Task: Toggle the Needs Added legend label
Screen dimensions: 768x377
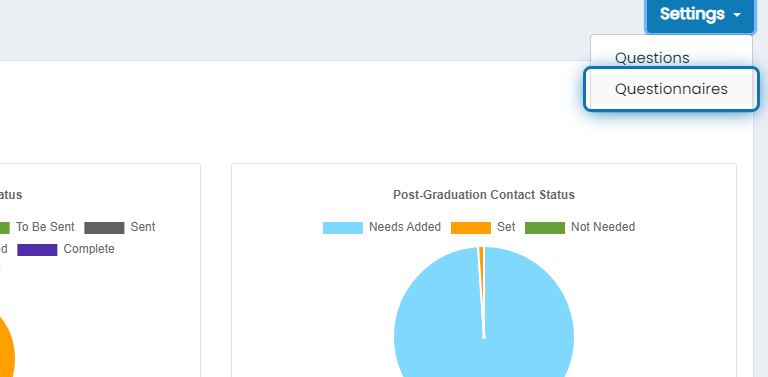Action: coord(405,227)
